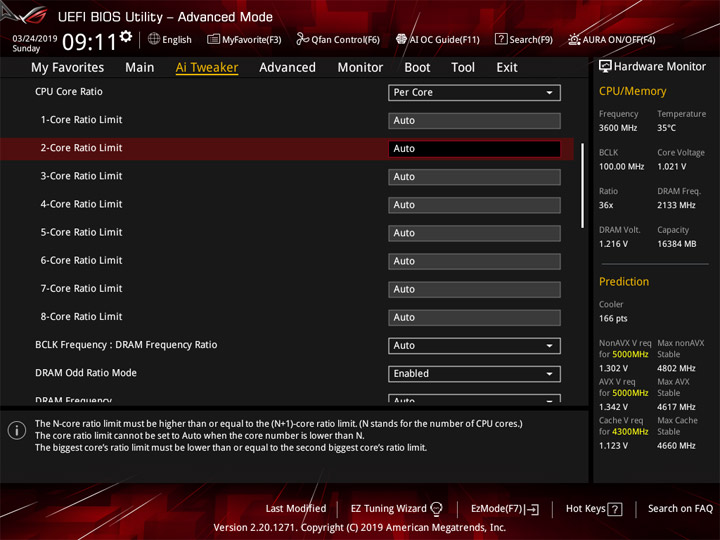
Task: Expand the CPU Core Ratio dropdown
Action: coord(474,92)
